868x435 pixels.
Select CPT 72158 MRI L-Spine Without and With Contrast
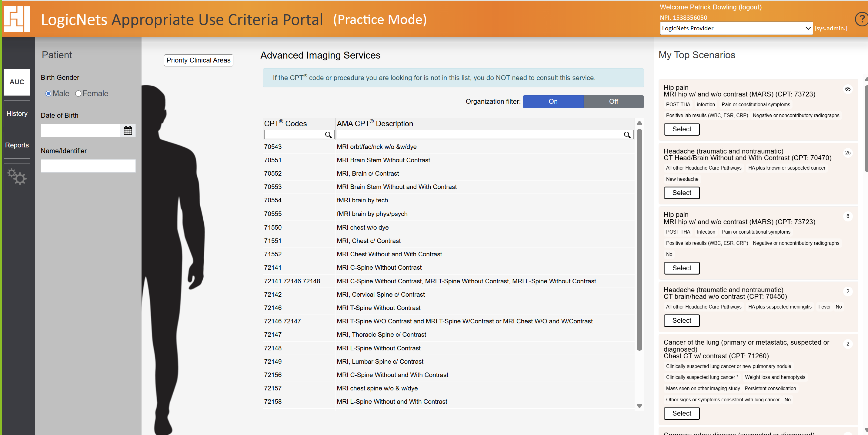449,402
